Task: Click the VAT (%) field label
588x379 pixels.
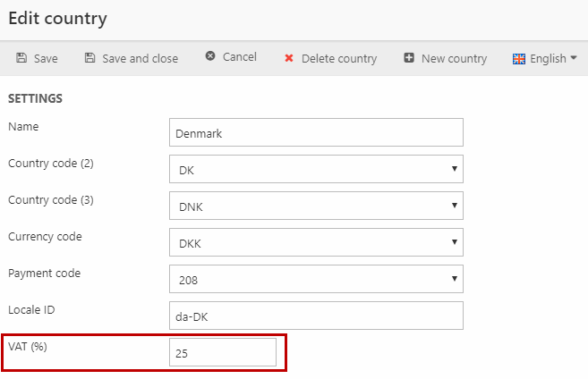Action: (28, 347)
